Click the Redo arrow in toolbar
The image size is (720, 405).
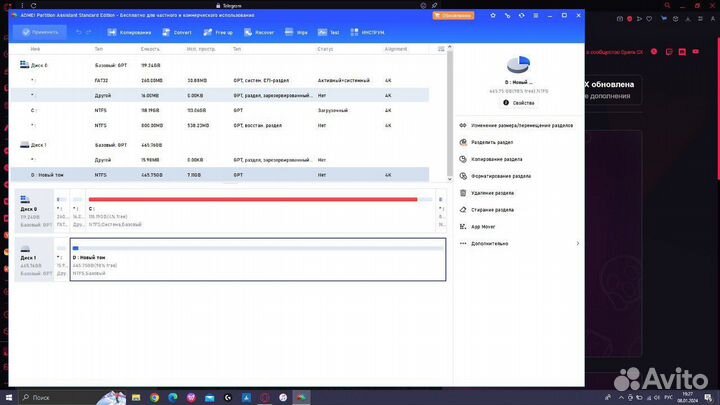coord(89,32)
